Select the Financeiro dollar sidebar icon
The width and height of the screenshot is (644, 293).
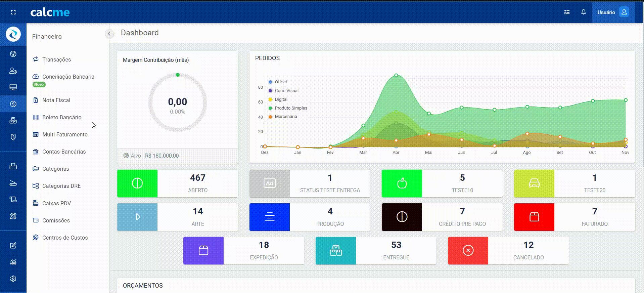tap(13, 104)
